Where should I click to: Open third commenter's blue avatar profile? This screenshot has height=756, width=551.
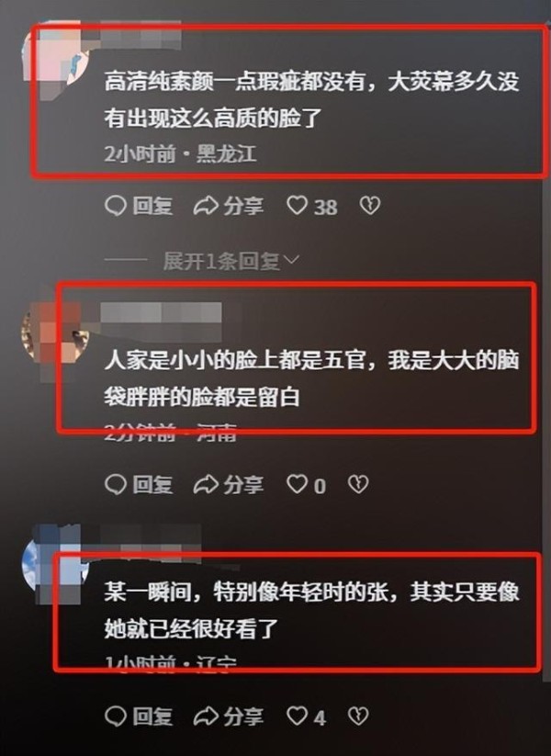55,564
